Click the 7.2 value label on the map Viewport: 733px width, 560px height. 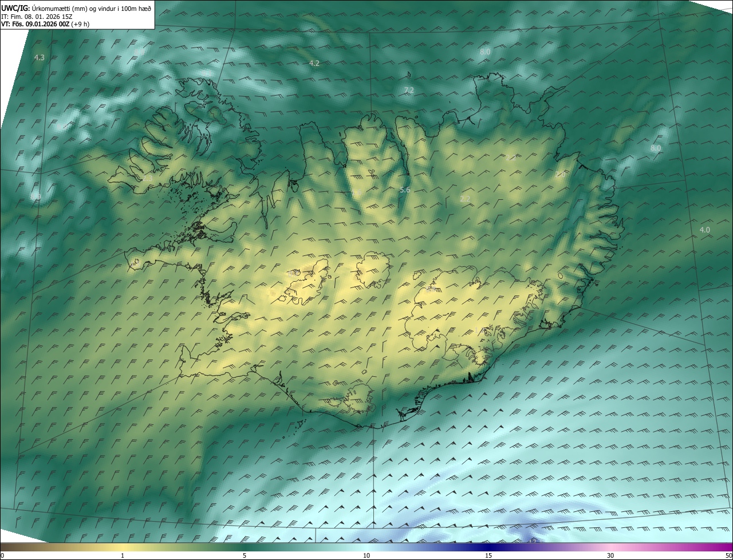[409, 90]
